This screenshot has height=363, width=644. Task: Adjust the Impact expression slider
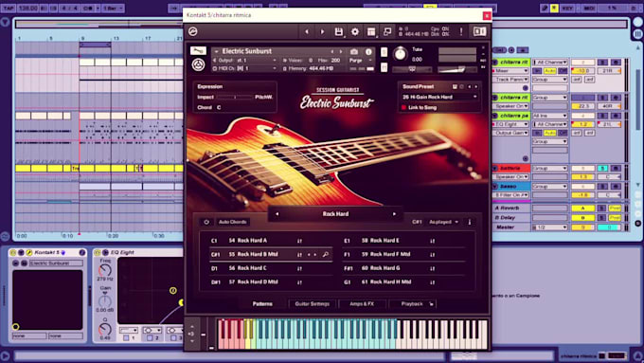click(235, 97)
